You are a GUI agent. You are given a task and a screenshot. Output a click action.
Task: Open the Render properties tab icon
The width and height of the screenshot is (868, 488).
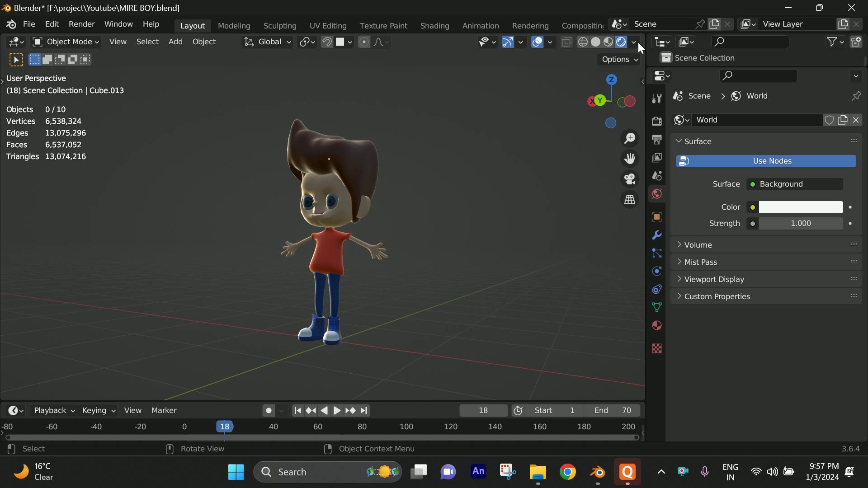pos(657,121)
